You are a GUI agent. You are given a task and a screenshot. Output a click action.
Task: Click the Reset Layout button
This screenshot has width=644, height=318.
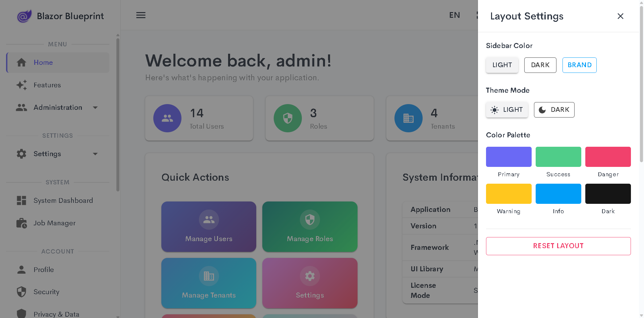(558, 246)
